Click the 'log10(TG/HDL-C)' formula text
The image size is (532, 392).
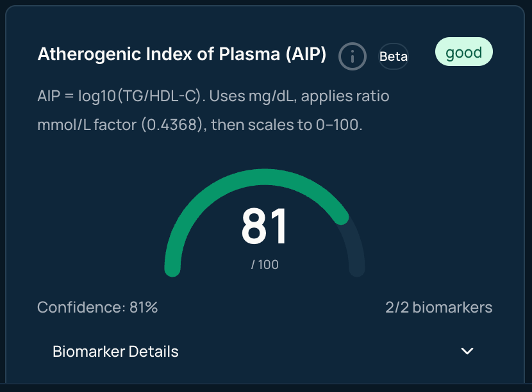tap(141, 97)
